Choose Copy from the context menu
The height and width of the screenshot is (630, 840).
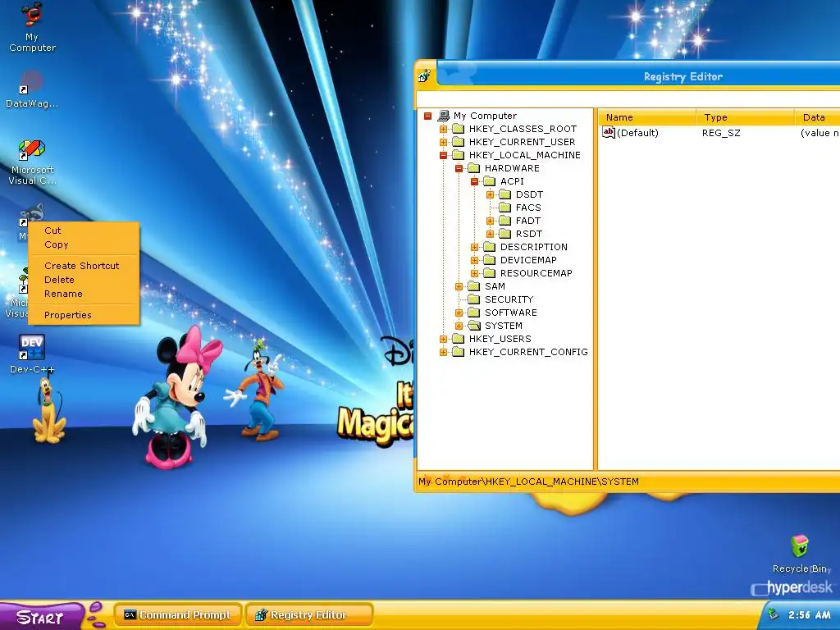pyautogui.click(x=84, y=244)
